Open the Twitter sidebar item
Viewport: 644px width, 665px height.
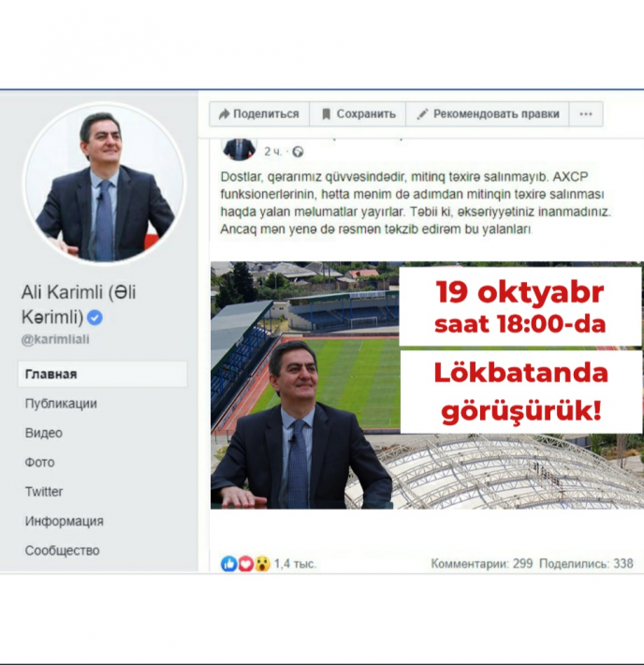pos(44,492)
